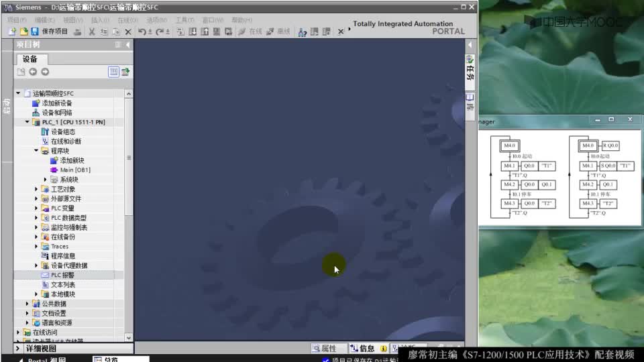
Task: Expand the PLC 变量 folder
Action: (x=36, y=208)
